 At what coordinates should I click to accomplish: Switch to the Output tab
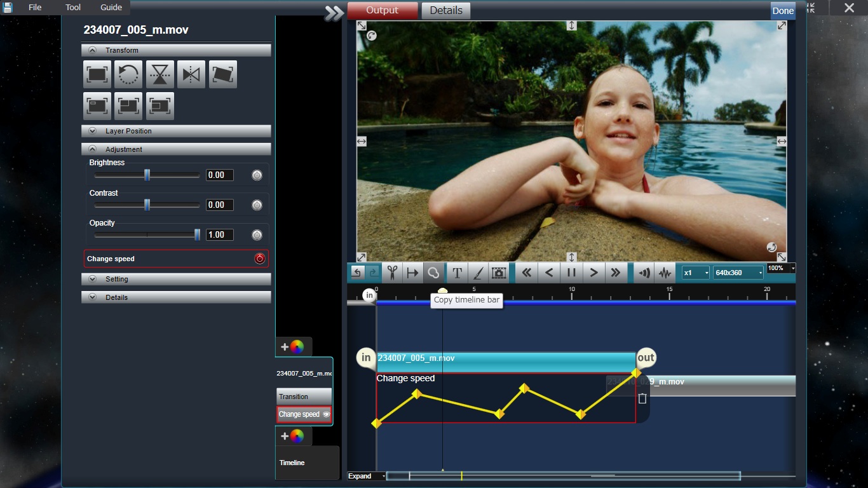(383, 10)
